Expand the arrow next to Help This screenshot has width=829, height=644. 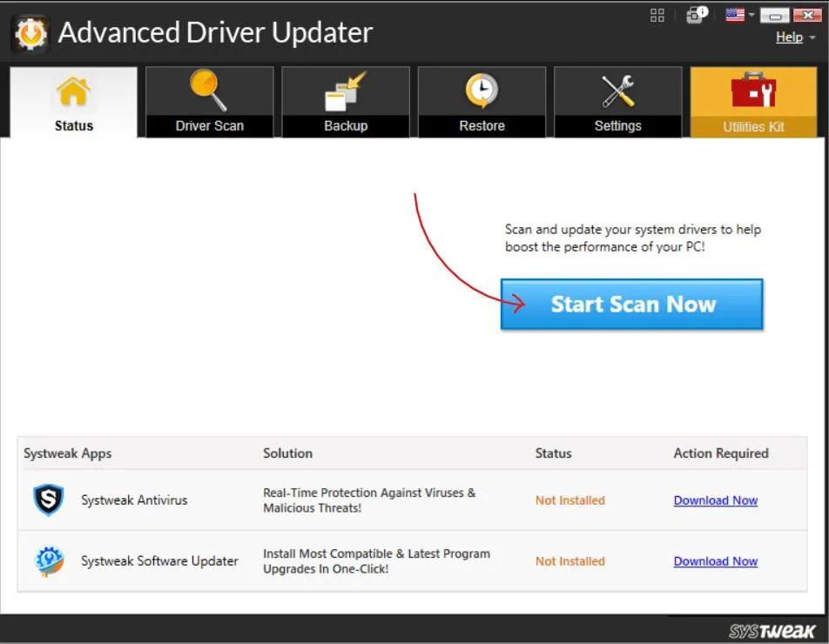pyautogui.click(x=812, y=37)
